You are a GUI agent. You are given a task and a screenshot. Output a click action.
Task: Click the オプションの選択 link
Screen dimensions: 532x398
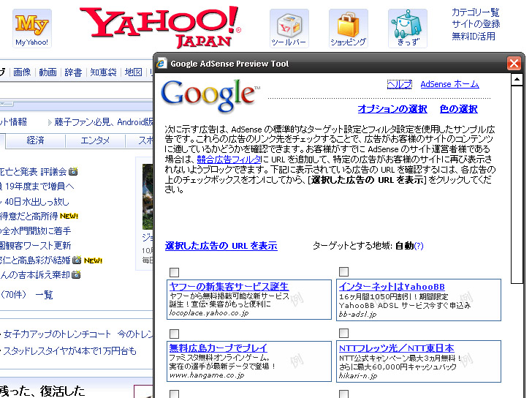(392, 109)
